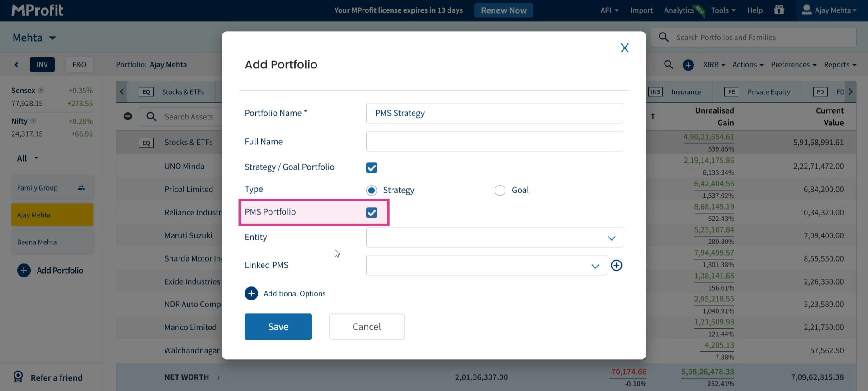
Task: Expand the All filter dropdown
Action: 28,158
